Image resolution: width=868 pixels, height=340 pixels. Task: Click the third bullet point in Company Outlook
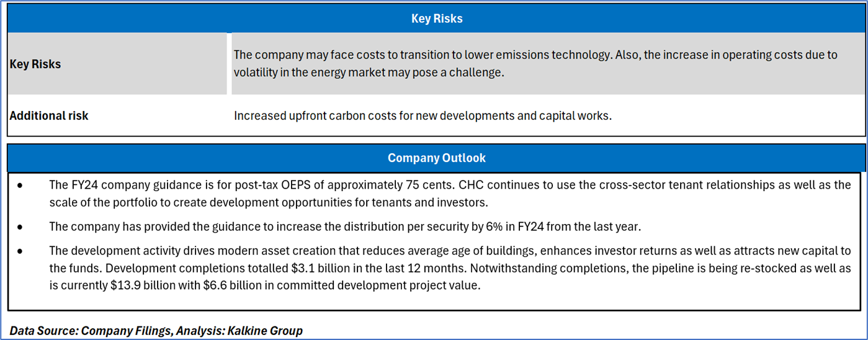point(21,251)
